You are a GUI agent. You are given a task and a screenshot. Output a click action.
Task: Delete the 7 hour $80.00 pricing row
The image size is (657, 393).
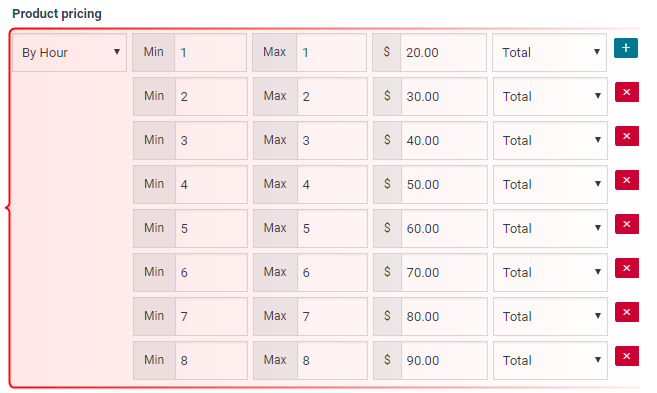pyautogui.click(x=626, y=312)
